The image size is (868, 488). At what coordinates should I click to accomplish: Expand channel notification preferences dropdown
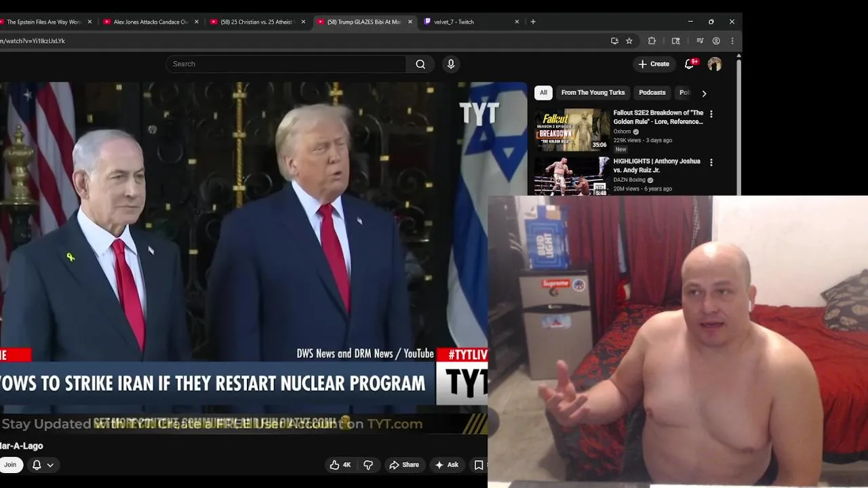pos(43,464)
